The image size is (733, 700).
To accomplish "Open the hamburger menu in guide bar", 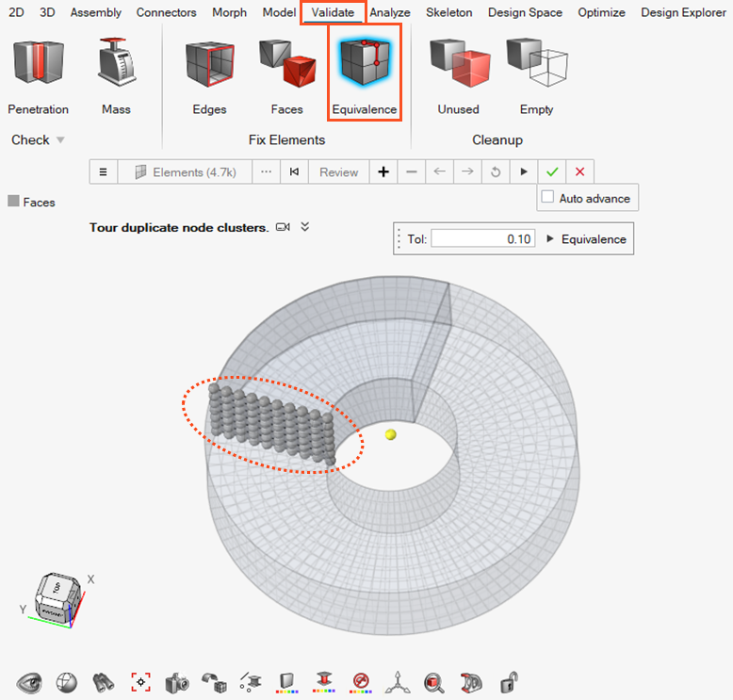I will (x=104, y=172).
